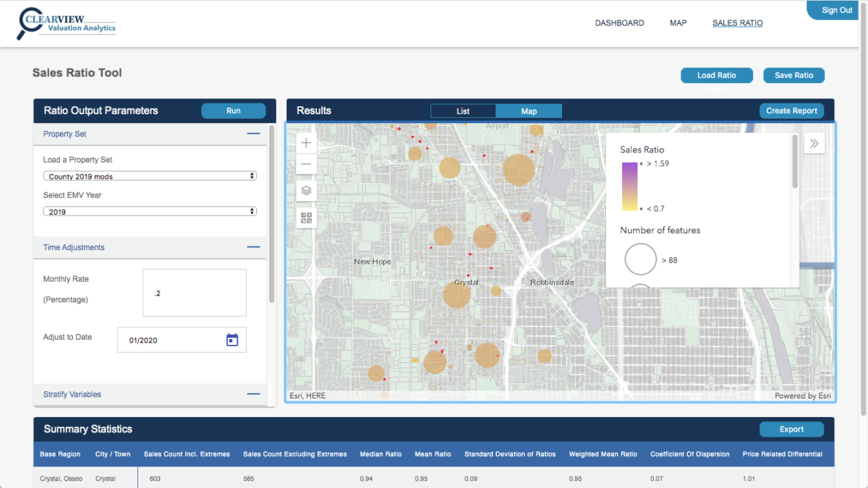868x488 pixels.
Task: Collapse the Time Adjustments section
Action: [253, 247]
